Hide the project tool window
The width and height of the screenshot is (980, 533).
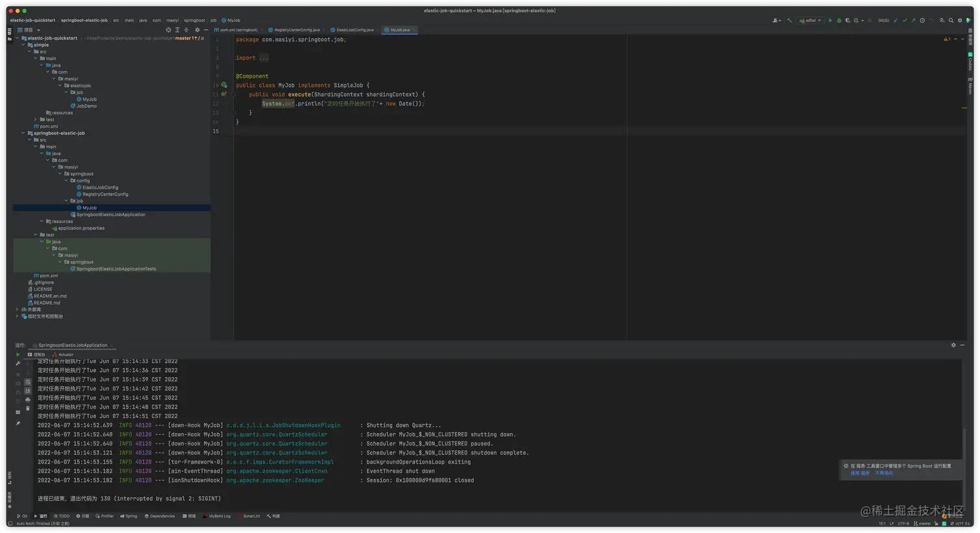206,30
